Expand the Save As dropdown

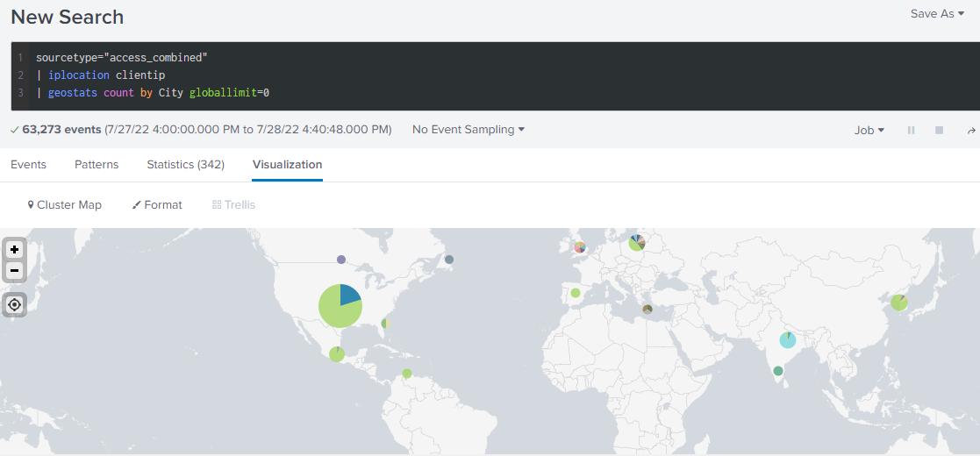click(x=937, y=14)
